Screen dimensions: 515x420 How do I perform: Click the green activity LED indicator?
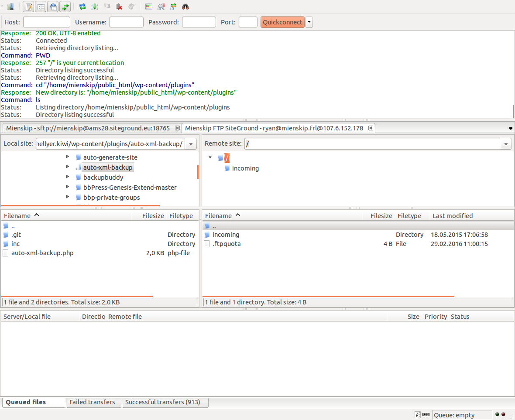pyautogui.click(x=497, y=414)
